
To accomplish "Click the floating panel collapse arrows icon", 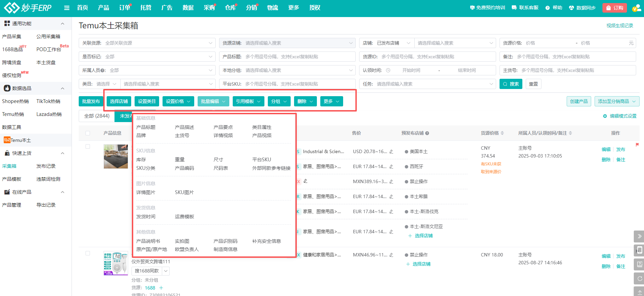I will coord(639,236).
